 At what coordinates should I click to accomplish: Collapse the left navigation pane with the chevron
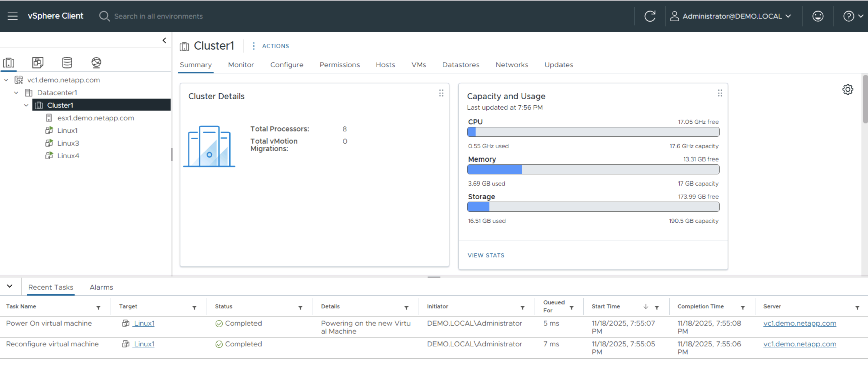coord(164,40)
